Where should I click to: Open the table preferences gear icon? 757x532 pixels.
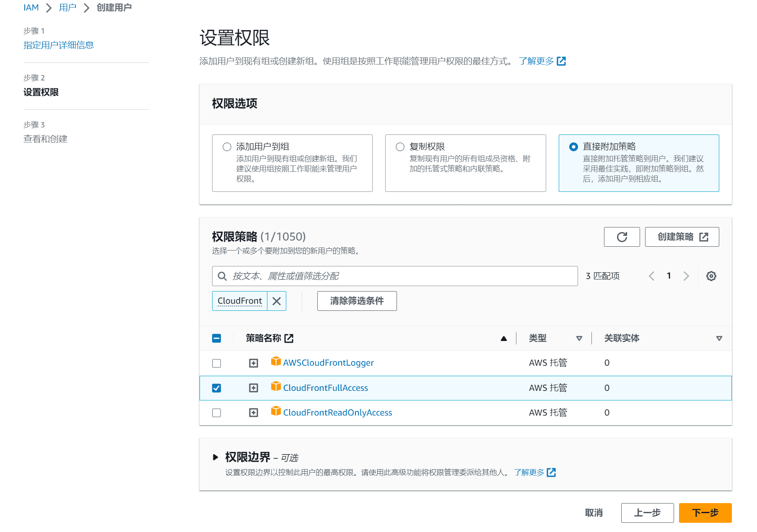pyautogui.click(x=710, y=276)
